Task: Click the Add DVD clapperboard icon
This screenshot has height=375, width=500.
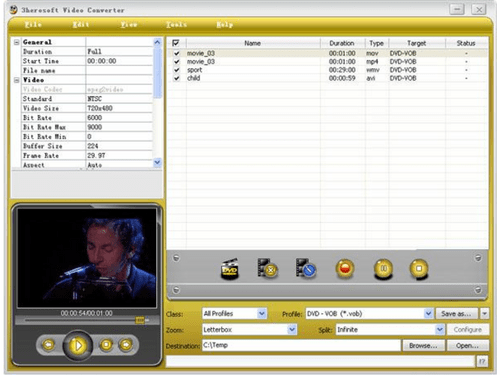Action: coord(230,269)
